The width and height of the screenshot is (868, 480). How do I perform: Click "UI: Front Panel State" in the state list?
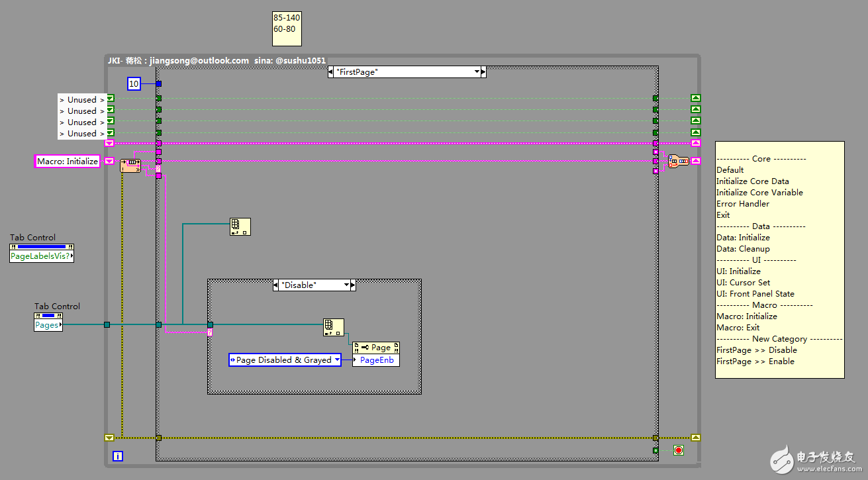tap(755, 294)
